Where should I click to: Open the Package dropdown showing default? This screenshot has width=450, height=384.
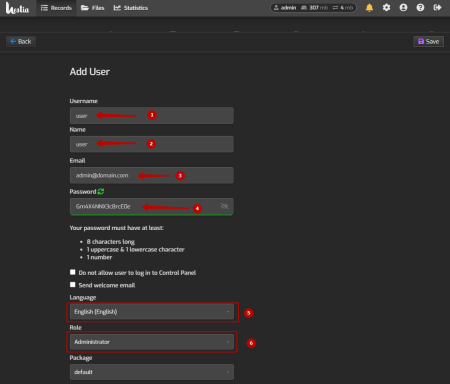coord(152,372)
